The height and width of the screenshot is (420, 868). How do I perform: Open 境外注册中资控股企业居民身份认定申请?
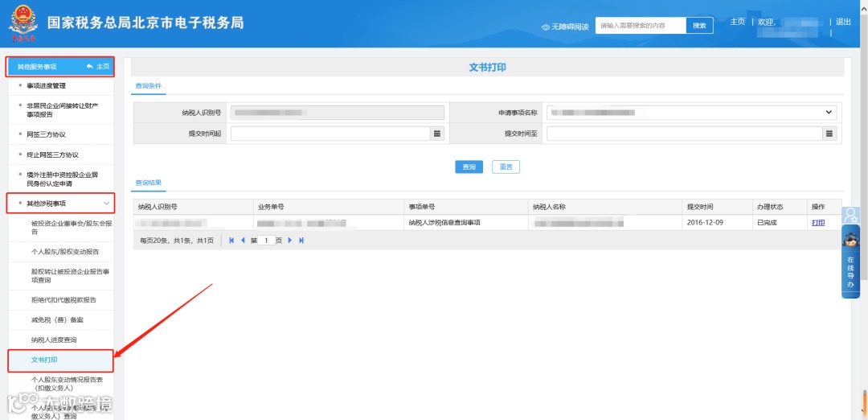click(x=61, y=179)
